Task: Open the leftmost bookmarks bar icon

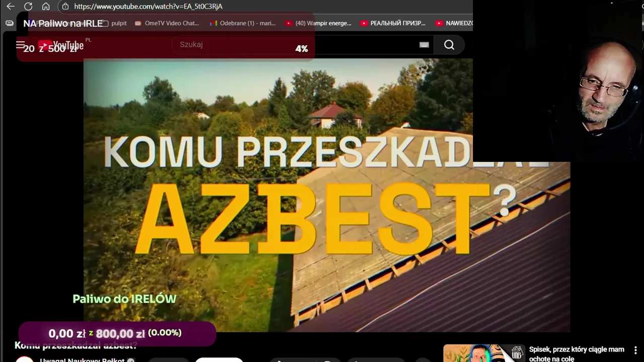Action: tap(9, 23)
